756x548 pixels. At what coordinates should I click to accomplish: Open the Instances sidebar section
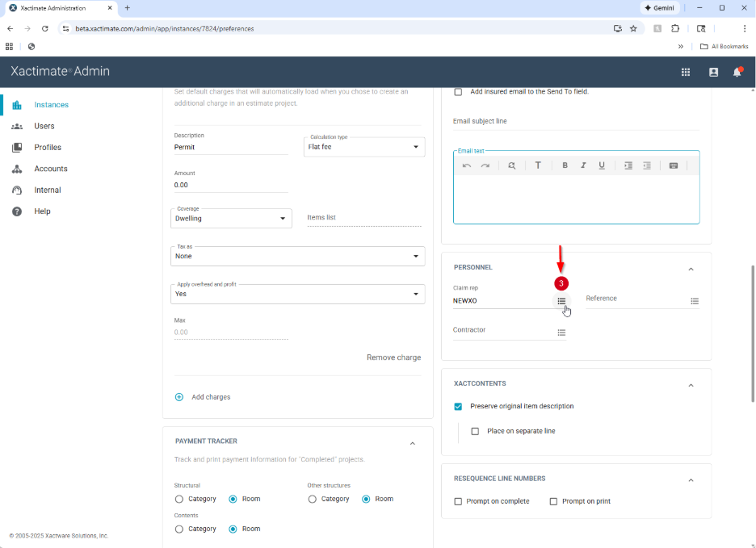pyautogui.click(x=51, y=105)
